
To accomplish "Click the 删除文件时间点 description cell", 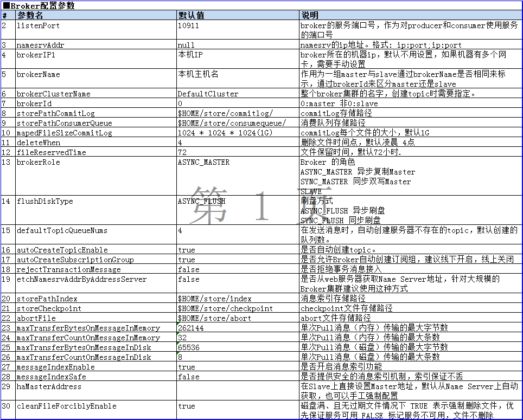I will (411, 142).
